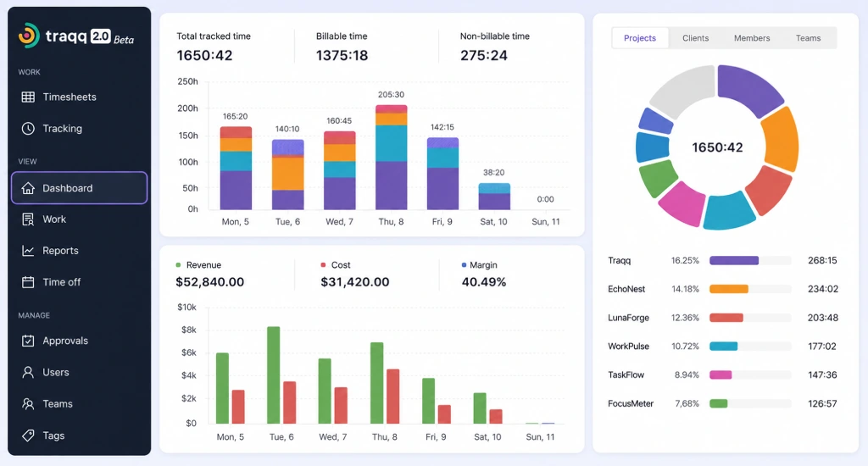868x466 pixels.
Task: Click the 1650:42 total inside donut chart
Action: [717, 147]
